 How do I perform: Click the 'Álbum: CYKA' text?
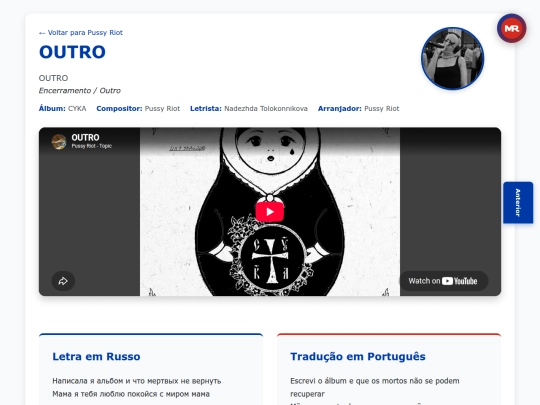(62, 108)
